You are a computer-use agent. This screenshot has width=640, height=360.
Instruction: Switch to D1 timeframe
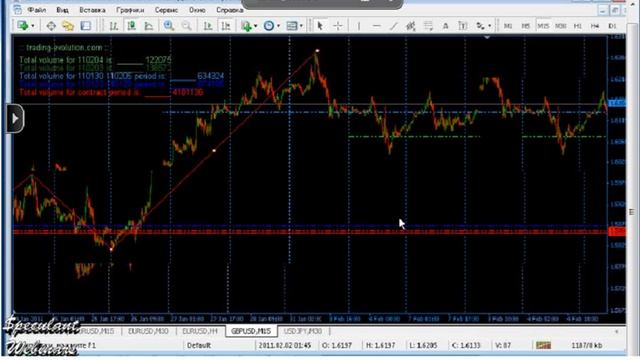tap(612, 26)
